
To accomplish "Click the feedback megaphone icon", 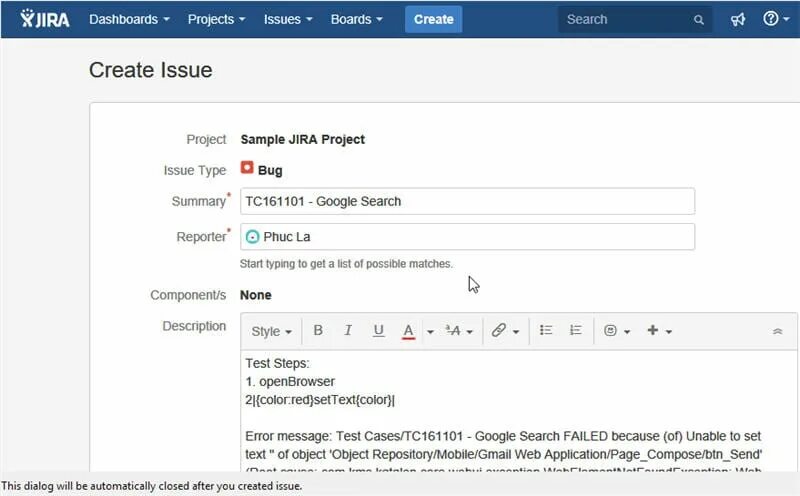I will 738,19.
